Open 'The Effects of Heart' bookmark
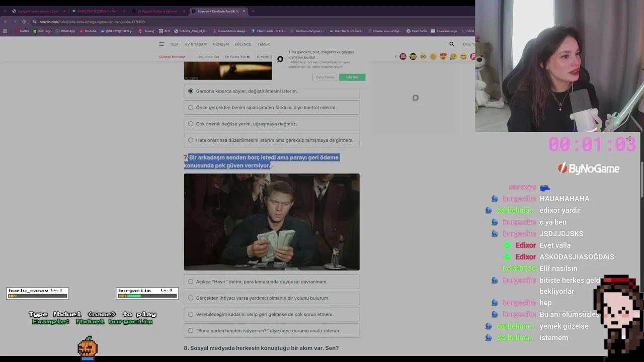Viewport: 644px width, 362px height. point(346,31)
